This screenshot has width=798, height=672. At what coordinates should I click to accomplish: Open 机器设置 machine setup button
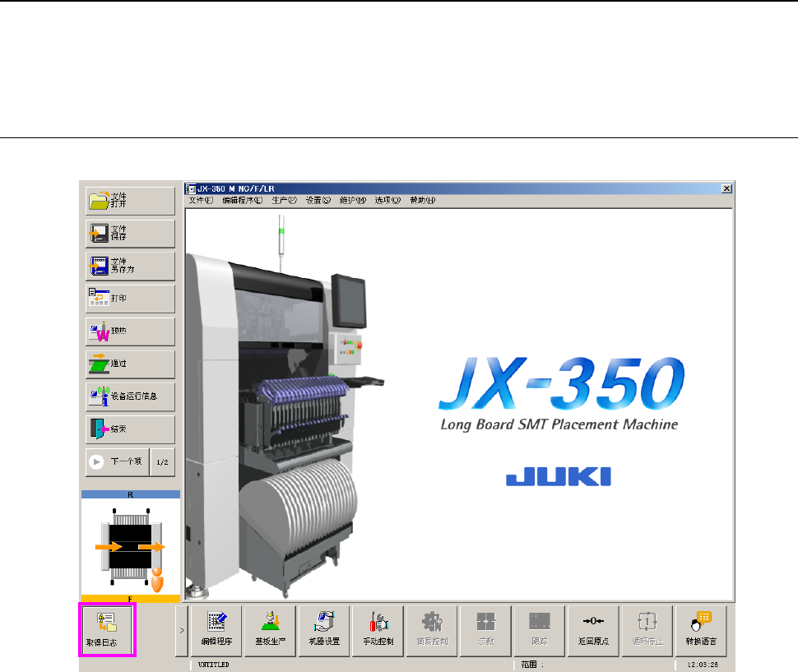(x=324, y=631)
